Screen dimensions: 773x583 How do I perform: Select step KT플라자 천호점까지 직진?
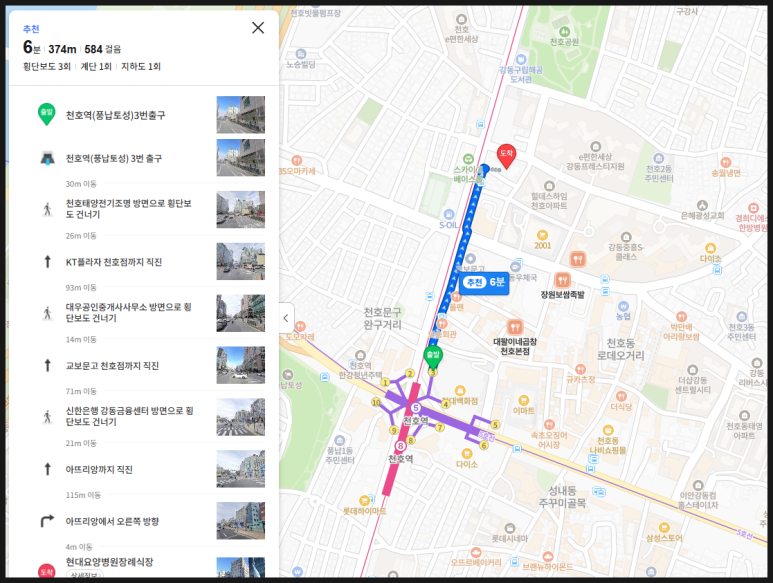coord(114,262)
